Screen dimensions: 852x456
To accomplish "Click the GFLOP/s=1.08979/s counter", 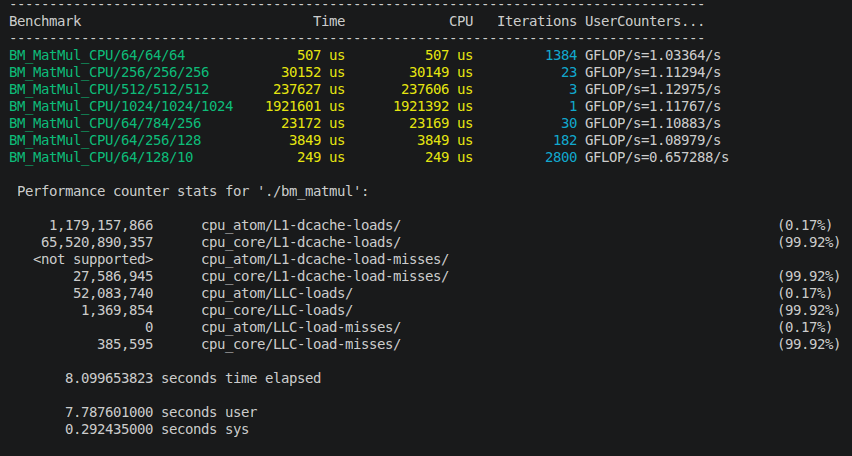I will tap(653, 140).
